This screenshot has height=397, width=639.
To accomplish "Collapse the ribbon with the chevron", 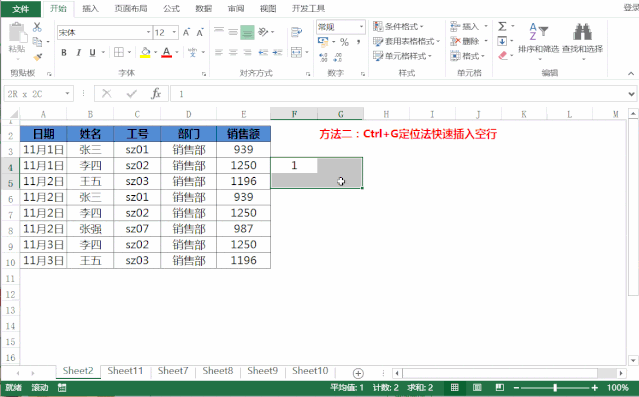I will click(x=631, y=73).
